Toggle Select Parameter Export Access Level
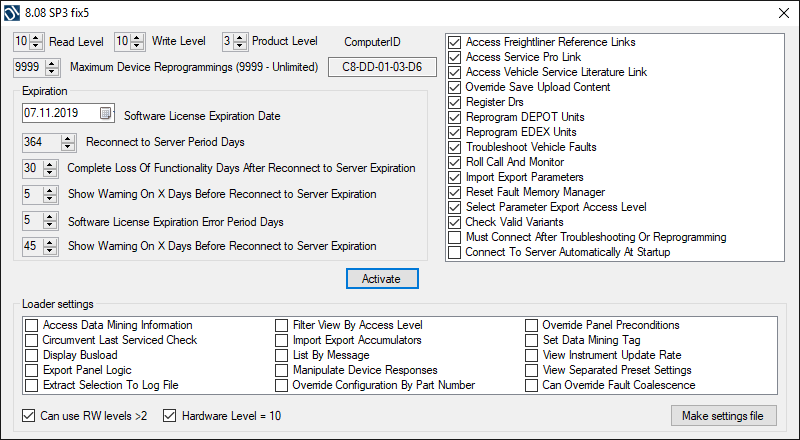Image resolution: width=800 pixels, height=440 pixels. click(x=455, y=207)
